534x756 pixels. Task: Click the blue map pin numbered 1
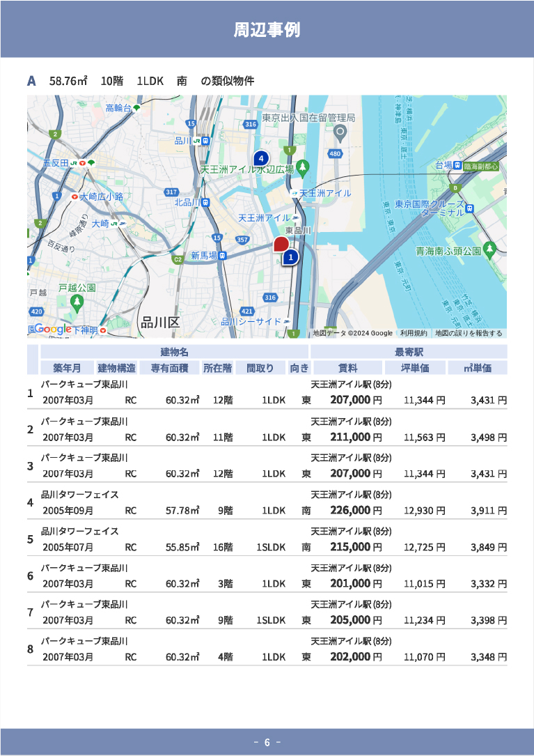pyautogui.click(x=290, y=258)
